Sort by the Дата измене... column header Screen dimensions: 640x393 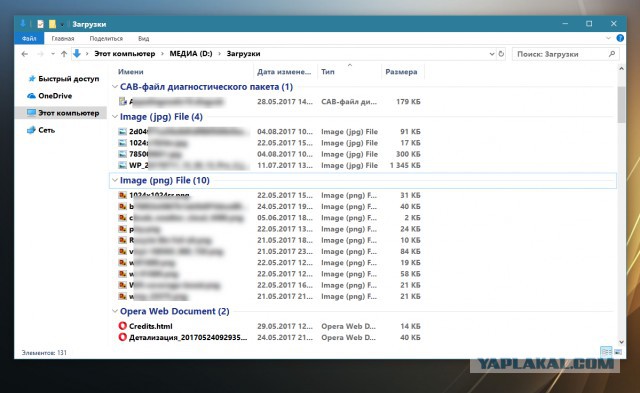click(x=284, y=72)
